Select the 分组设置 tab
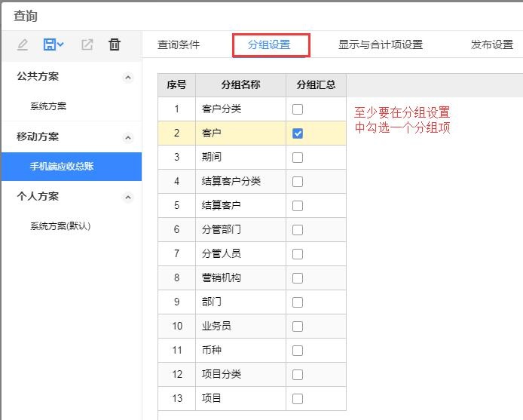 click(x=269, y=44)
